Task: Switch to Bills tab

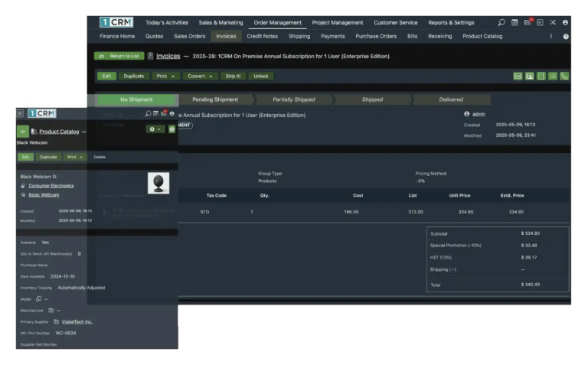Action: 413,37
